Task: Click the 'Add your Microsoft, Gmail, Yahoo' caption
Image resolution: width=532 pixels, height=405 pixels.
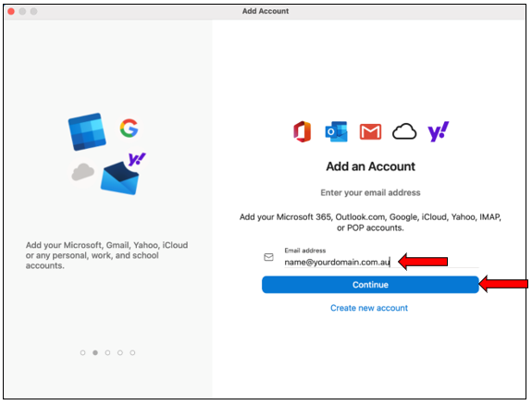Action: [106, 255]
